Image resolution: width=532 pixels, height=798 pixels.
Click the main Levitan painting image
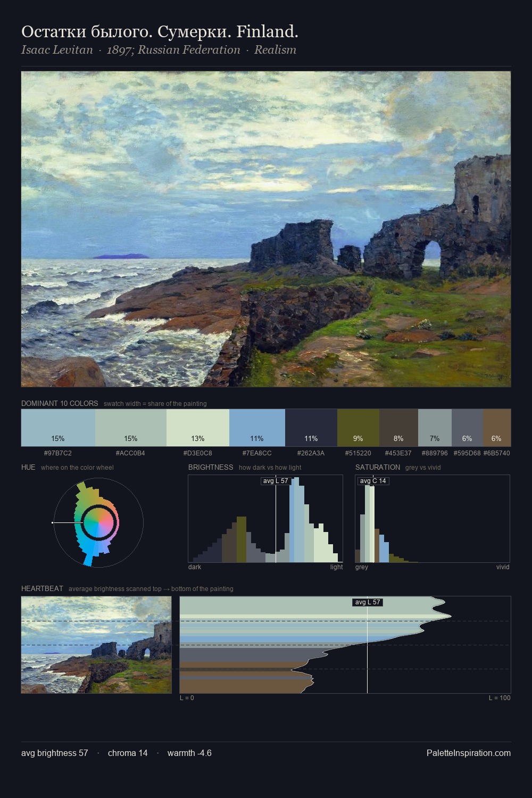[266, 229]
